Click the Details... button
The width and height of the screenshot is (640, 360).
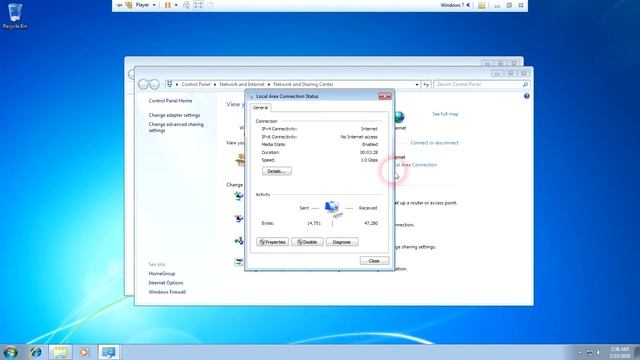point(277,171)
